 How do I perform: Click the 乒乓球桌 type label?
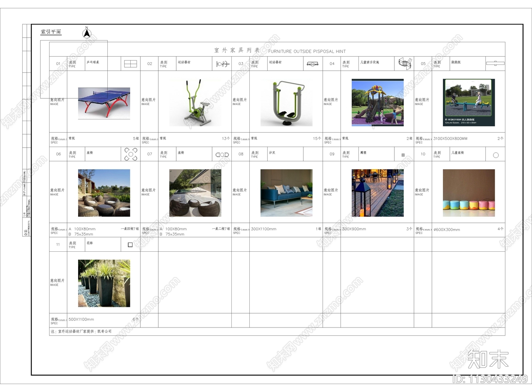pos(93,62)
